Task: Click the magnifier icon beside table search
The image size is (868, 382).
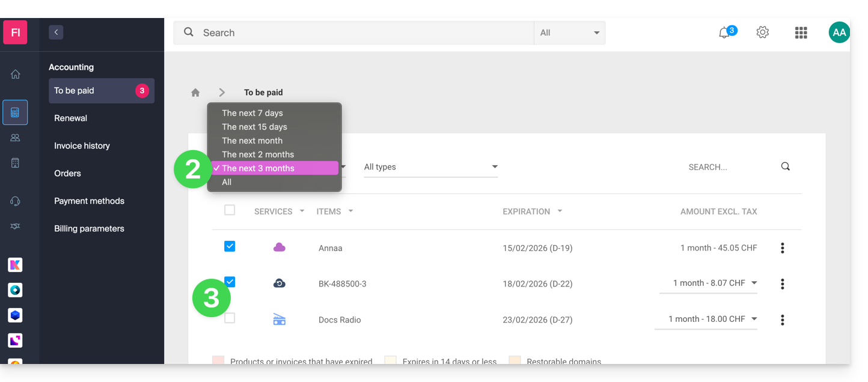Action: tap(785, 167)
